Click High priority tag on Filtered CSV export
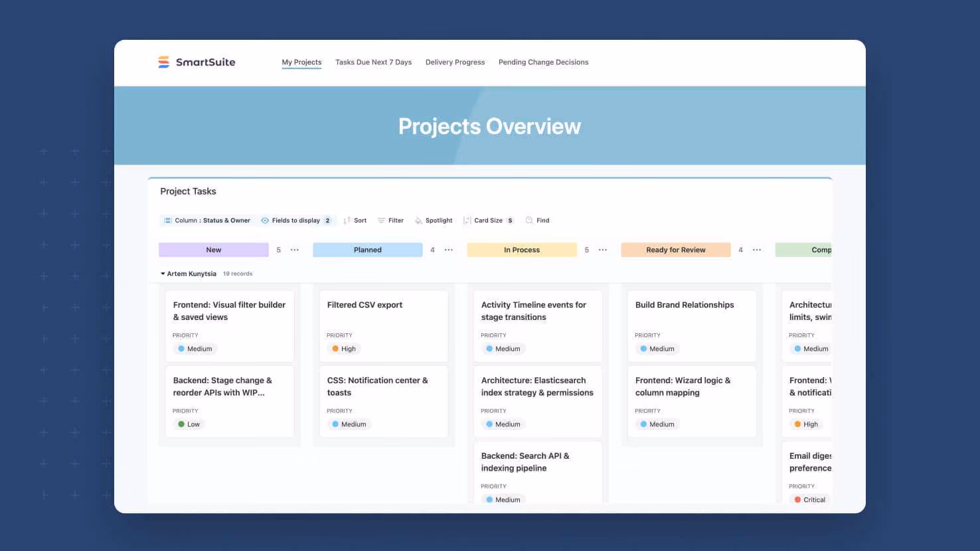Viewport: 980px width, 551px height. click(x=344, y=349)
